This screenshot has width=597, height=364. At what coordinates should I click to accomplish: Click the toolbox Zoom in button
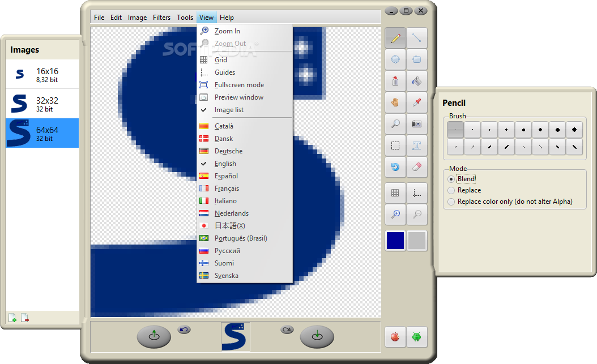pos(395,215)
